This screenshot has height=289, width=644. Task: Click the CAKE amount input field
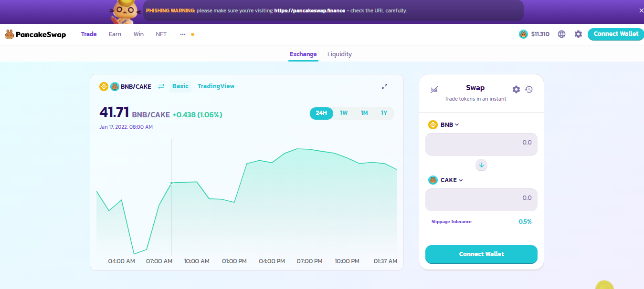coord(481,200)
